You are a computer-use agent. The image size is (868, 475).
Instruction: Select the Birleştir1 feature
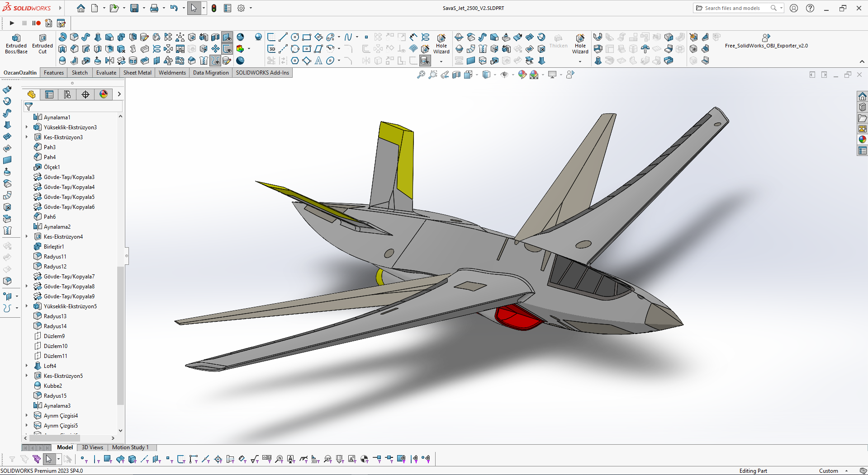pyautogui.click(x=54, y=246)
